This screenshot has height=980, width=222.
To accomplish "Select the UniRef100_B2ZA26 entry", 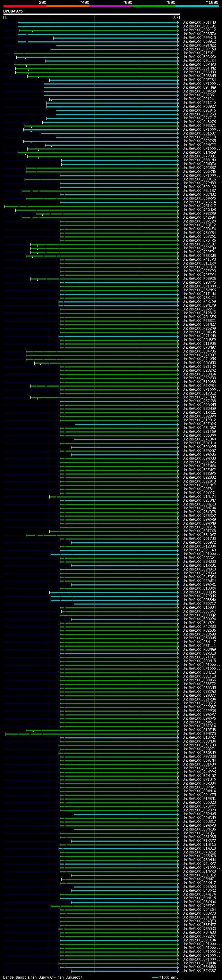I will pos(199,424).
